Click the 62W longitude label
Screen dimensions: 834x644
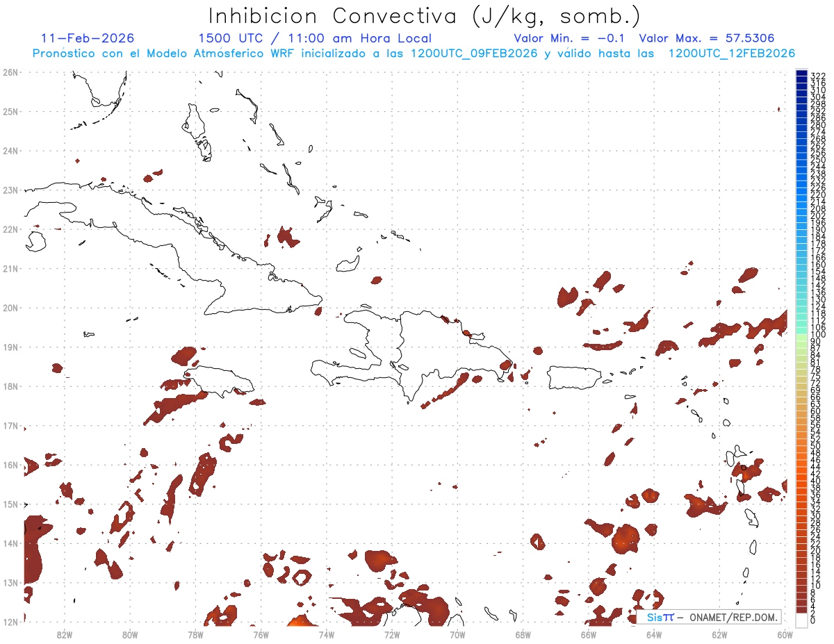tap(719, 634)
